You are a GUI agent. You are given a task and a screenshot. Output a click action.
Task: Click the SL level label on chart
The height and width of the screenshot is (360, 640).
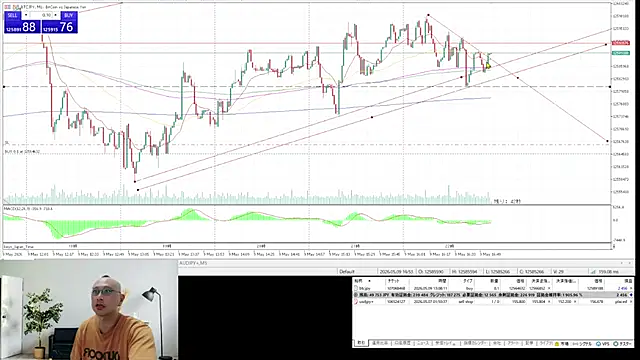(7, 142)
